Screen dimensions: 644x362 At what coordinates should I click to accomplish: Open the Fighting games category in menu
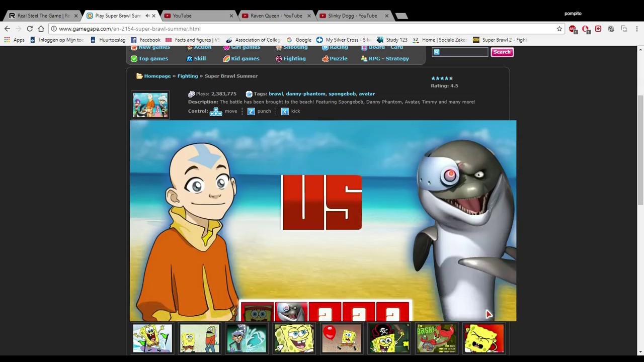(291, 58)
